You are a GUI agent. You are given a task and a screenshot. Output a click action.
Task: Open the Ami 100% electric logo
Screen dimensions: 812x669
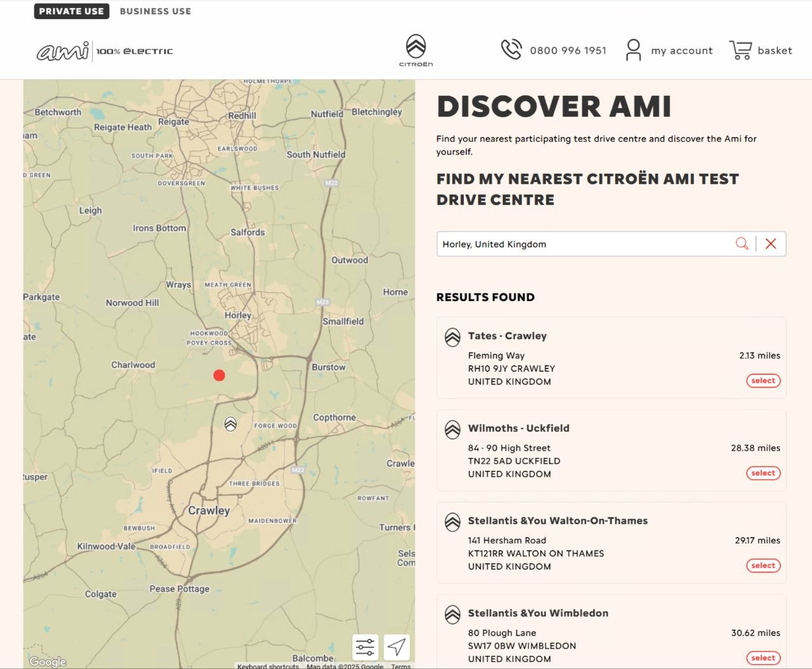tap(105, 51)
